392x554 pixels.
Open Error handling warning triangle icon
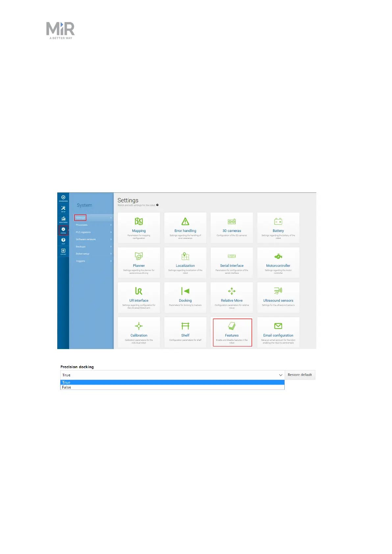[x=185, y=221]
